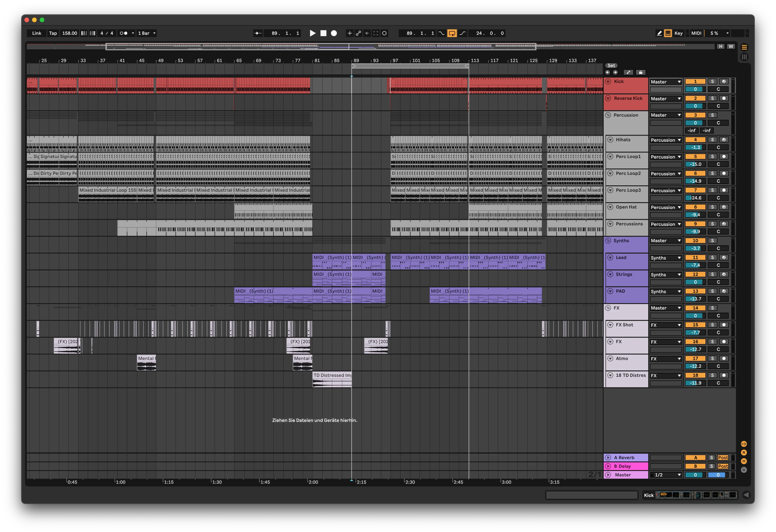Image resolution: width=776 pixels, height=532 pixels.
Task: Arm the Reverse Kick track
Action: coord(724,98)
